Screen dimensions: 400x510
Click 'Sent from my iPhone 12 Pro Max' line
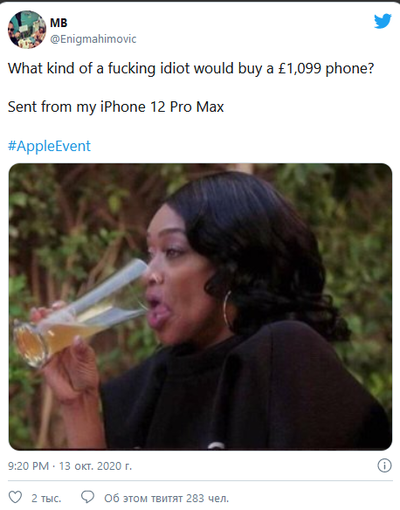pyautogui.click(x=116, y=107)
